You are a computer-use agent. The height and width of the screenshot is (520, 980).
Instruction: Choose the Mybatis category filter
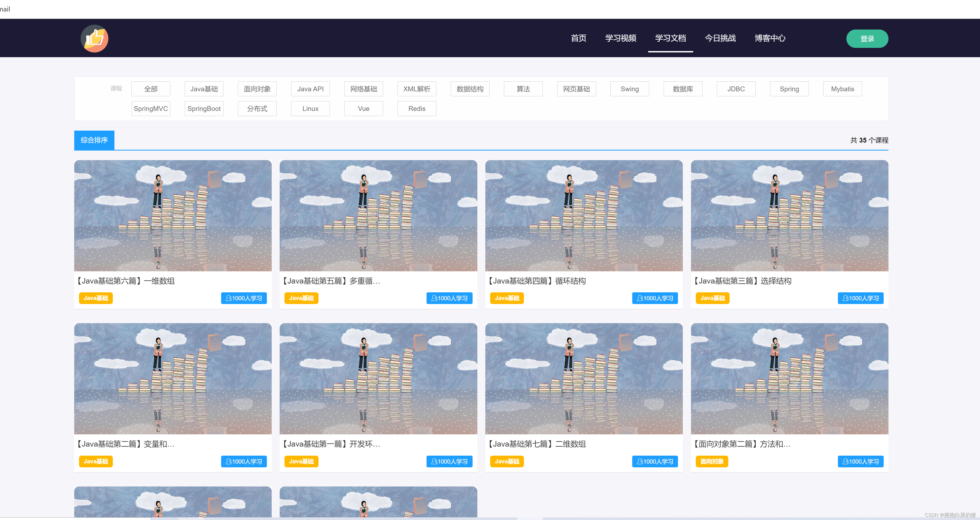click(842, 89)
